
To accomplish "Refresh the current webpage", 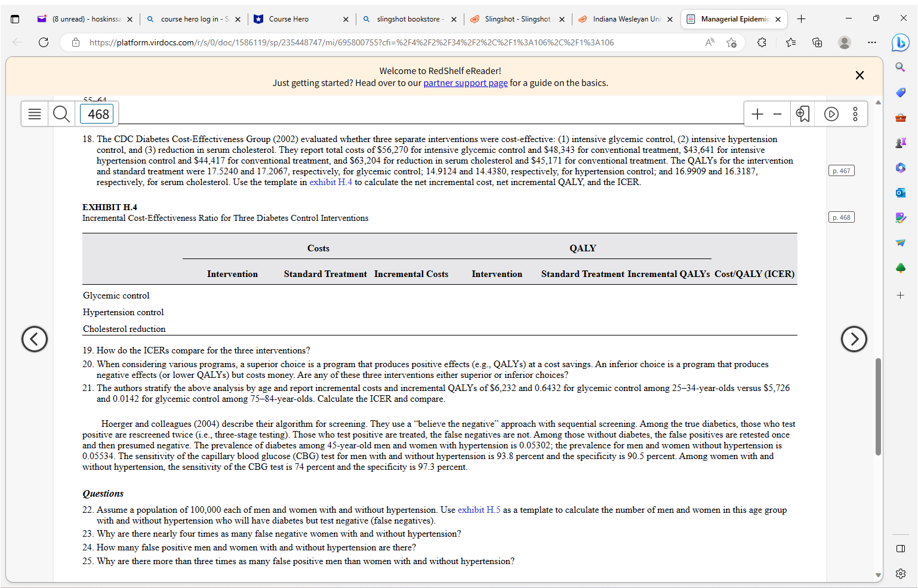I will pos(43,42).
